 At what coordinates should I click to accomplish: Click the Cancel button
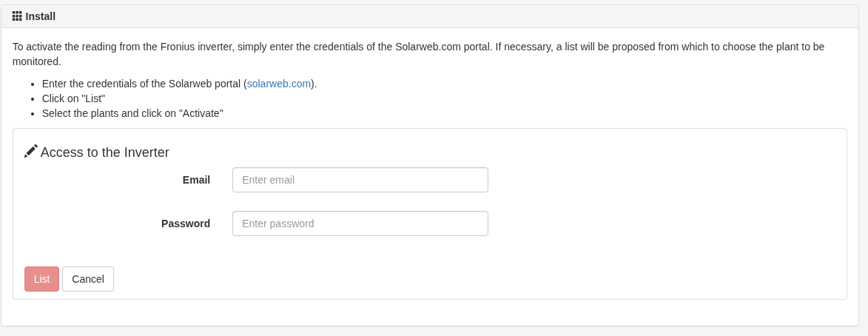pos(88,279)
